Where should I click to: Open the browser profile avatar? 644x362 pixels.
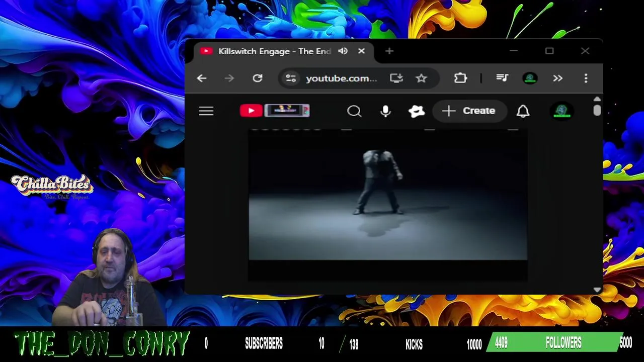(x=530, y=78)
